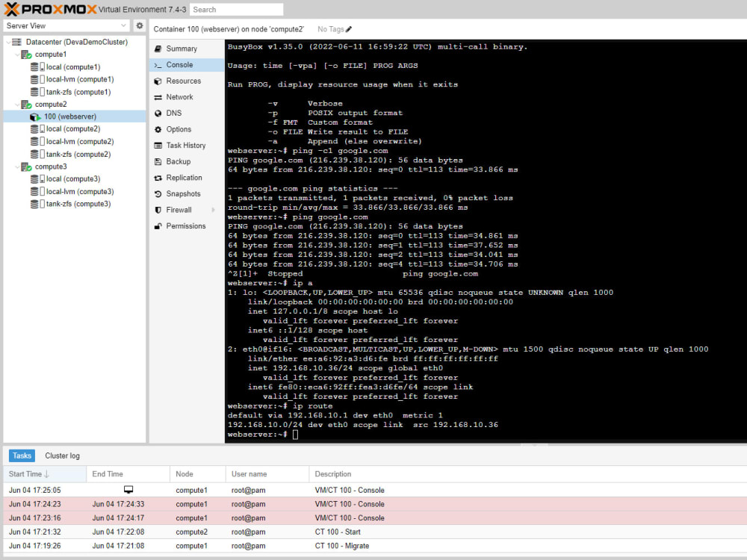Expand the Firewall submenu chevron
Screen dimensions: 747x560
tap(212, 210)
